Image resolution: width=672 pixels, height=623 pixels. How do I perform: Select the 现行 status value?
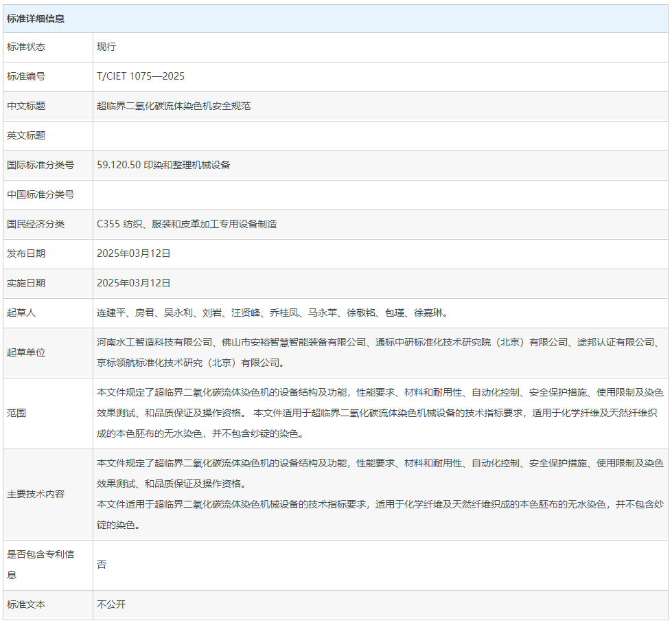click(106, 47)
